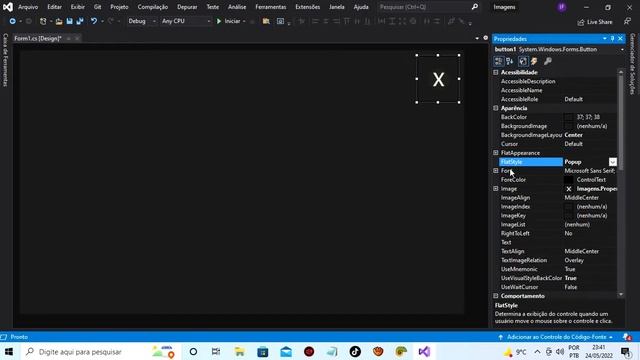Click the BackColor color swatch
The height and width of the screenshot is (360, 640).
tap(569, 118)
